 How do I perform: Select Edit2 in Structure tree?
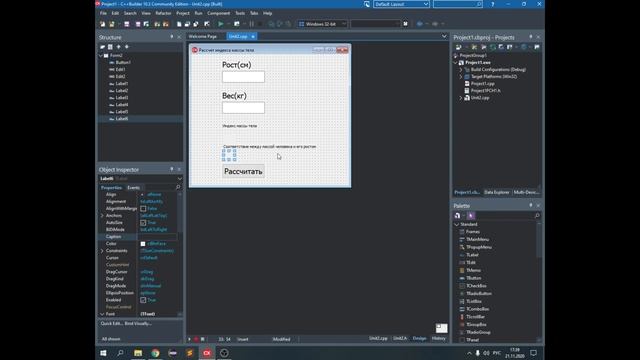click(120, 76)
